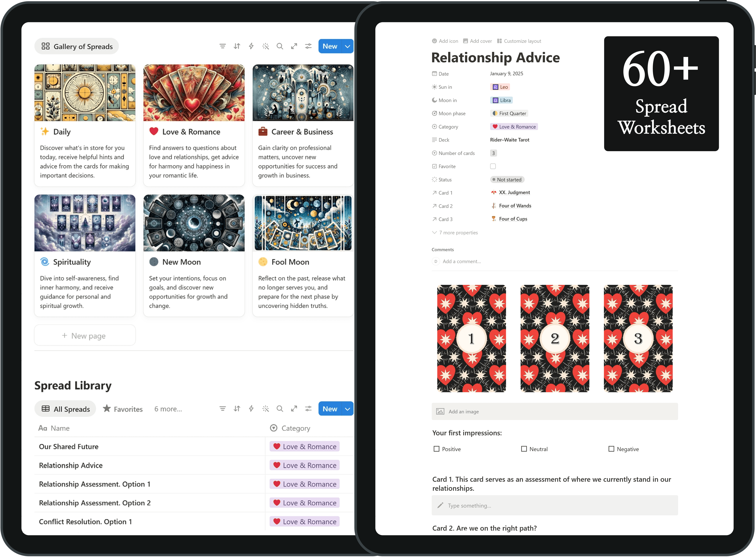This screenshot has height=557, width=756.
Task: Tick the Favorite property checkbox
Action: tap(493, 166)
